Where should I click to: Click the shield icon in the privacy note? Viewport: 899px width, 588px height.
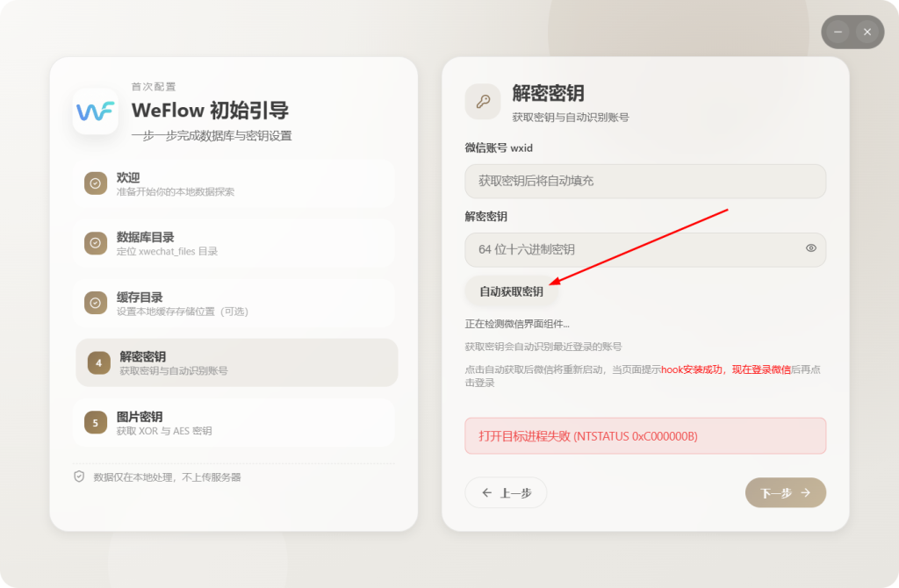pos(79,477)
